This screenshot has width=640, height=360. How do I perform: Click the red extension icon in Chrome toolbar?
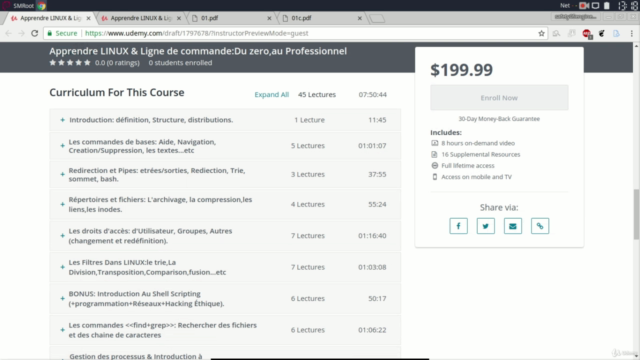(587, 34)
